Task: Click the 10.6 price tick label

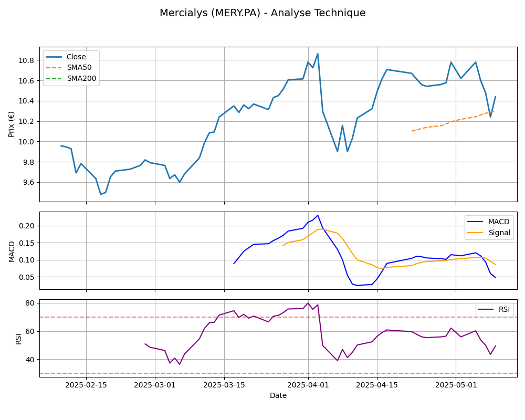Action: pyautogui.click(x=26, y=81)
